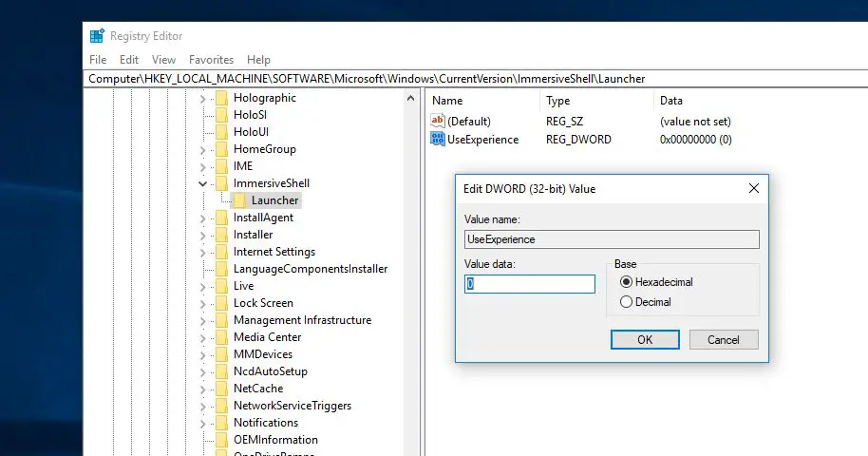Click the HoloSI folder icon
This screenshot has width=868, height=456.
pos(221,115)
